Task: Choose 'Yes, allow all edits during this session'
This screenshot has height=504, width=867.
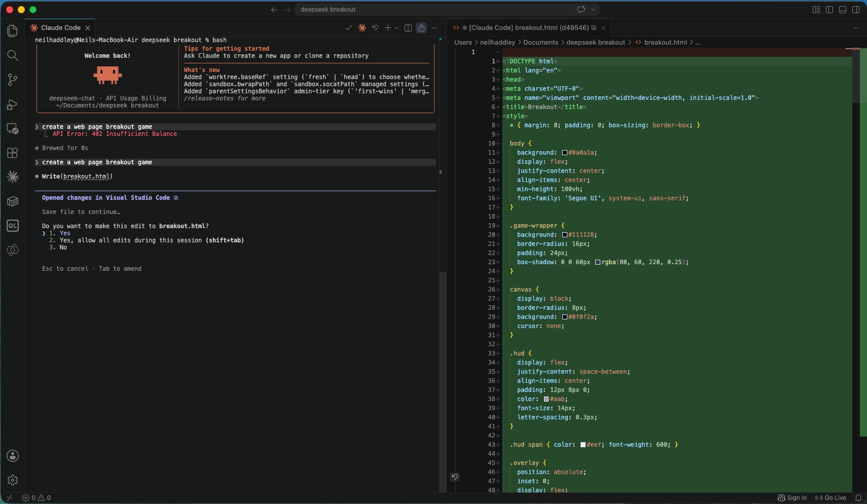Action: click(147, 240)
